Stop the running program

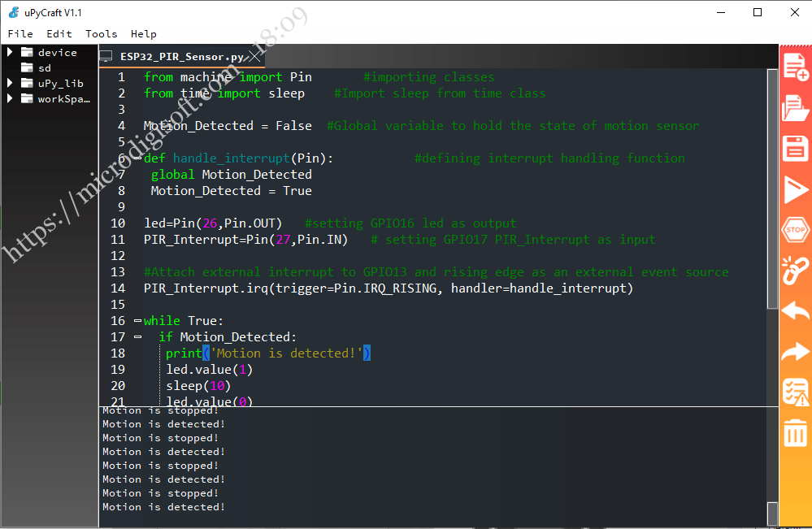pyautogui.click(x=795, y=230)
